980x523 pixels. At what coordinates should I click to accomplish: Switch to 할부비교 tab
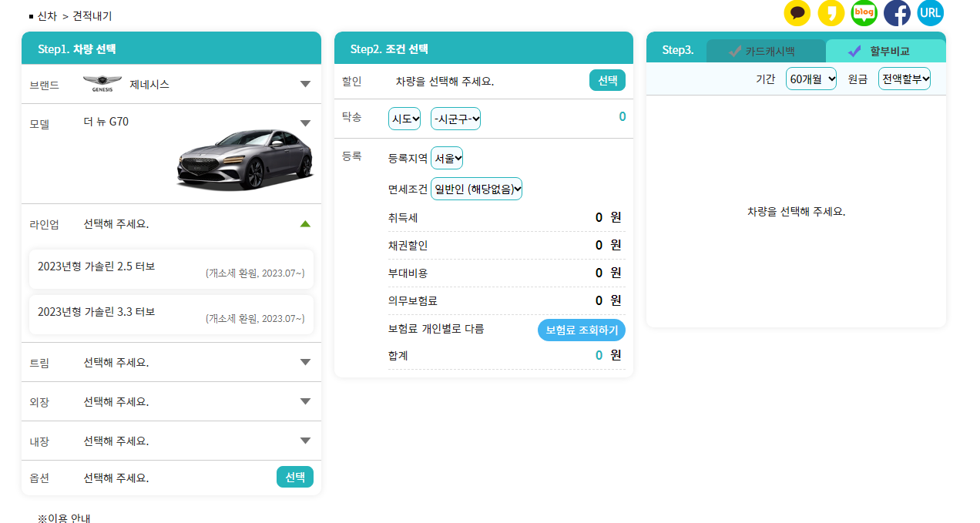(x=885, y=52)
